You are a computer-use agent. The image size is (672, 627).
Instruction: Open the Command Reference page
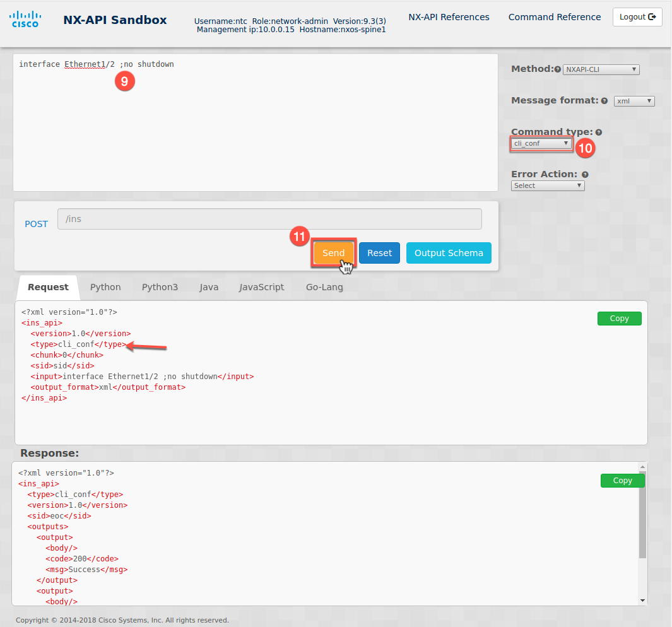click(554, 17)
